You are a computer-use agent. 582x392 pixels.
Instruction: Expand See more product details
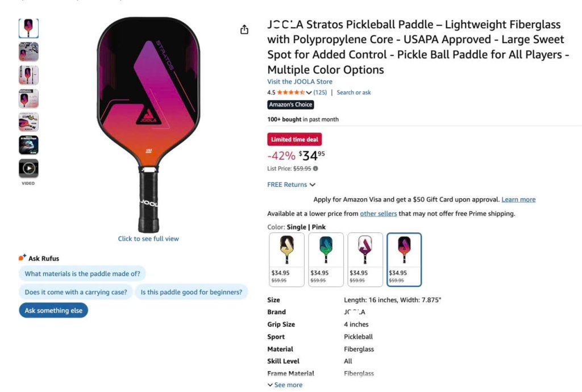click(x=285, y=385)
